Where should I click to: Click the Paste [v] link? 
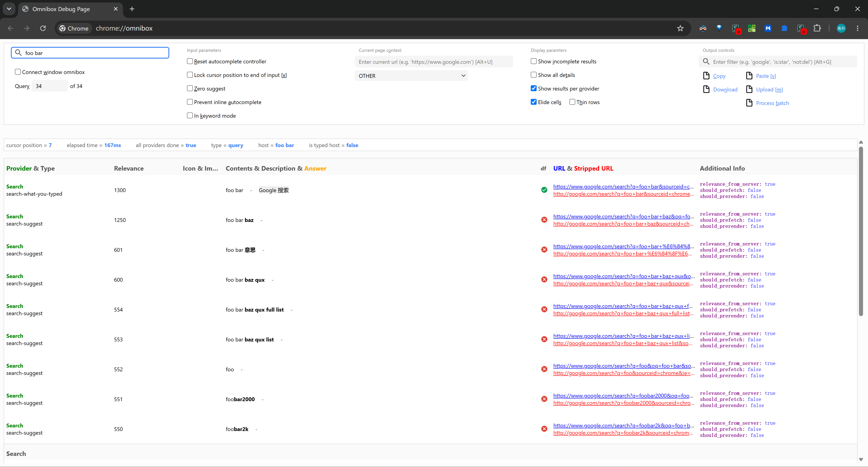tap(766, 76)
